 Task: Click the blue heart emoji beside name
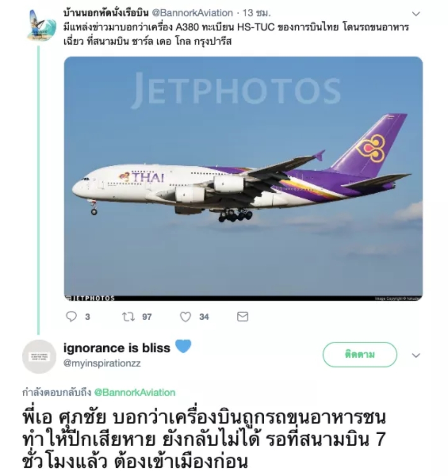click(x=183, y=346)
